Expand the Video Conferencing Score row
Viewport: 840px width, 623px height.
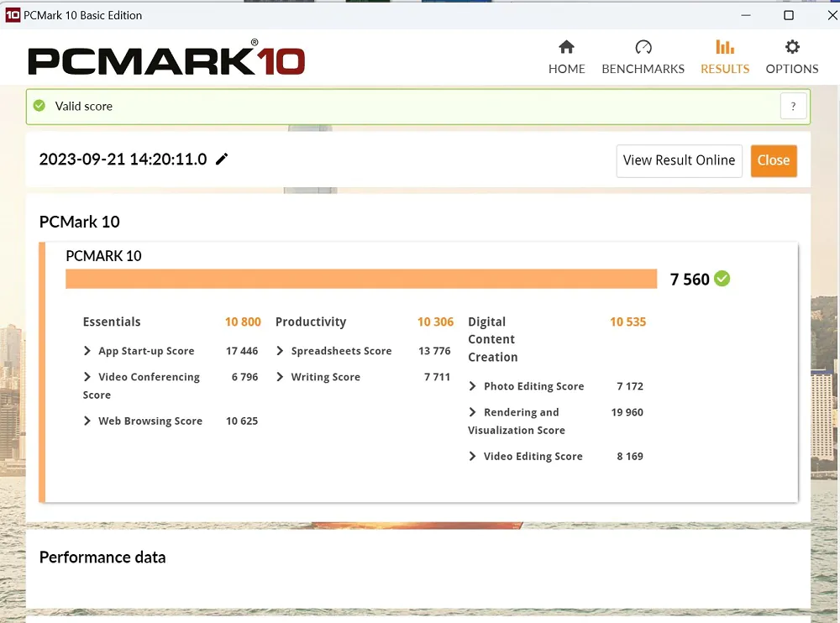87,377
